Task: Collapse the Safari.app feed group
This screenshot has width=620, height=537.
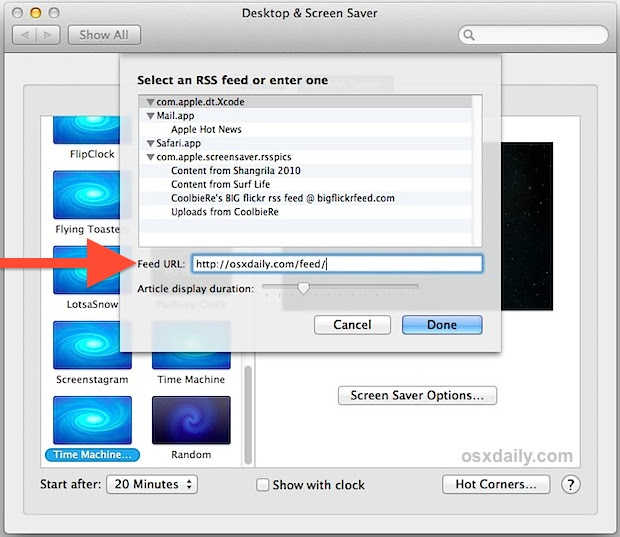Action: pos(150,143)
